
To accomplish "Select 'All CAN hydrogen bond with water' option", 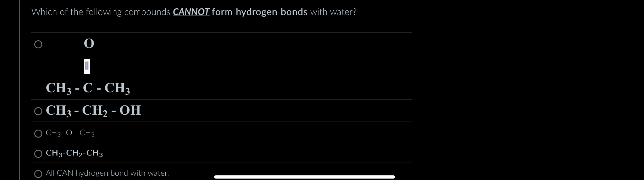I will pos(38,174).
